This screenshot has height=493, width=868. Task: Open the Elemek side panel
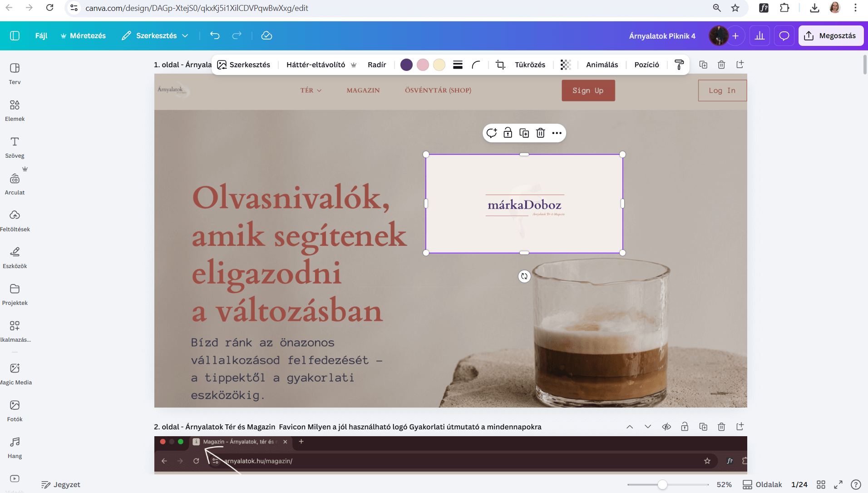(x=15, y=110)
